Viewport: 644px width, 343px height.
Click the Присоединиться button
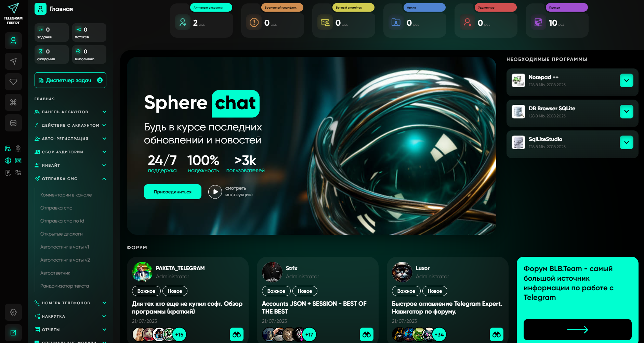173,192
